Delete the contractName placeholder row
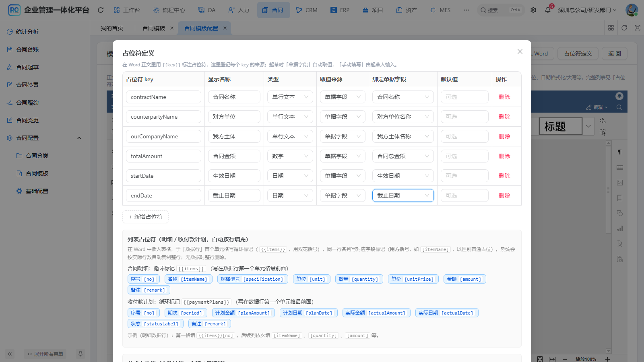 [x=504, y=97]
